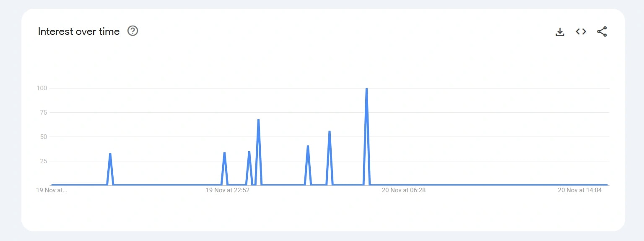Click the truncated '19 Nov at…' axis label

click(52, 190)
